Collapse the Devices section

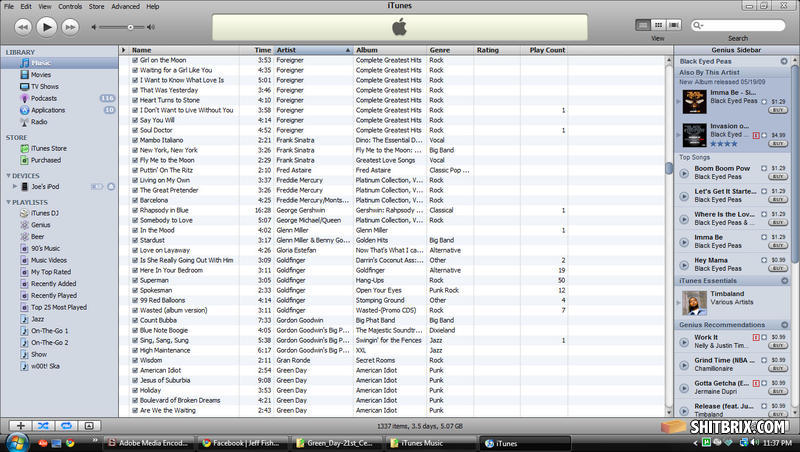tap(8, 175)
